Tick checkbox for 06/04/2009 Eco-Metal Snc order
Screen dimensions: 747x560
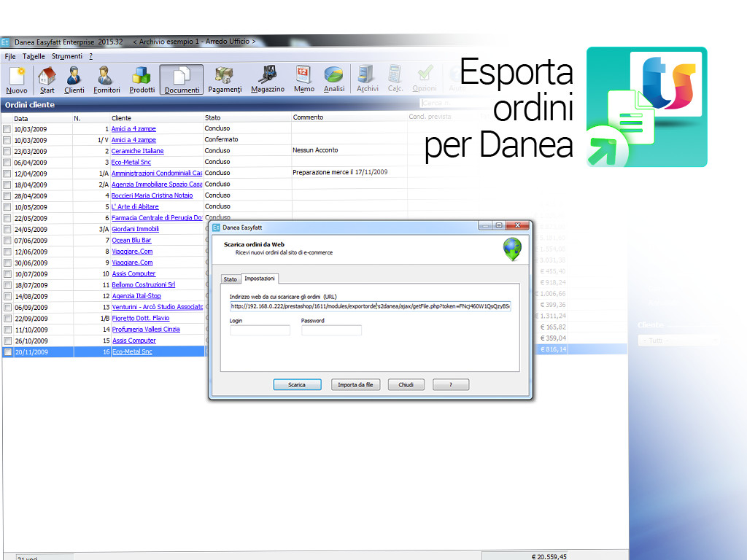point(7,163)
